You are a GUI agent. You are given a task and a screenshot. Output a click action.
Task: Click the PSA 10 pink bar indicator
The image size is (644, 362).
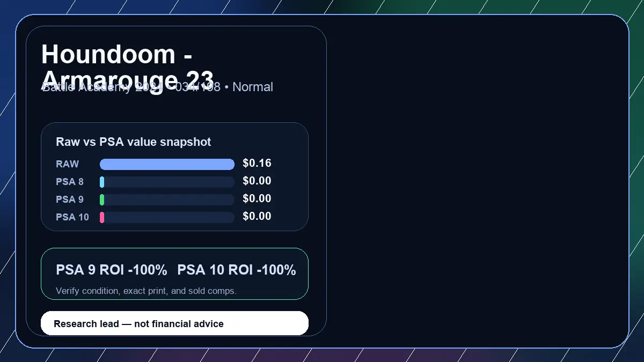coord(102,217)
